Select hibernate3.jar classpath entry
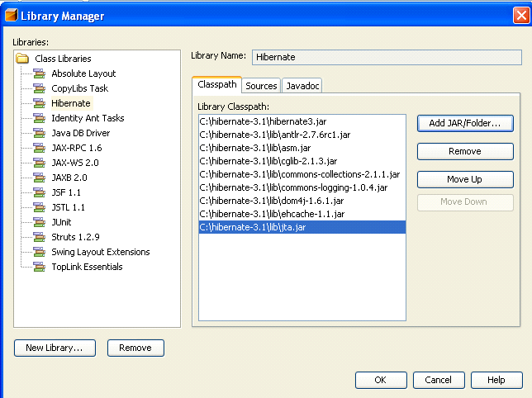 [302, 121]
